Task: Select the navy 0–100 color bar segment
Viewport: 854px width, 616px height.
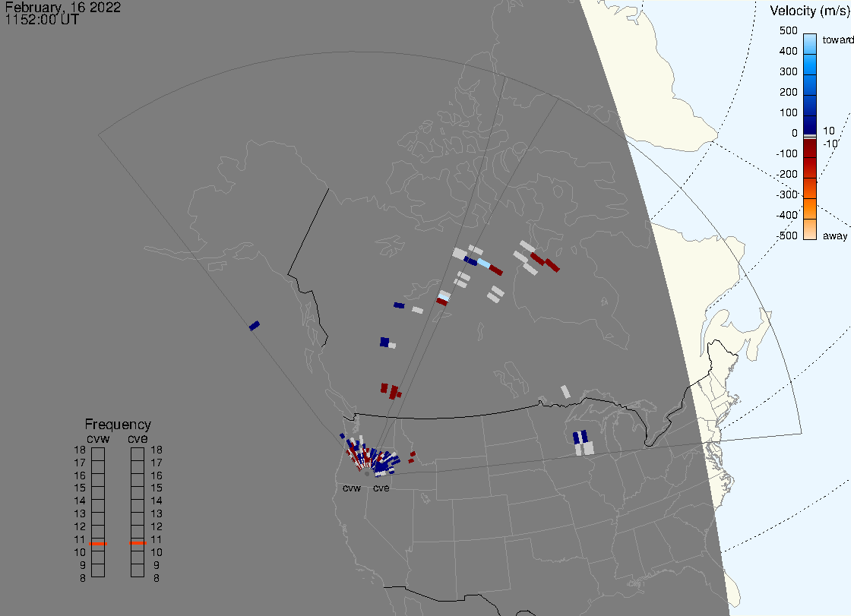Action: coord(810,125)
